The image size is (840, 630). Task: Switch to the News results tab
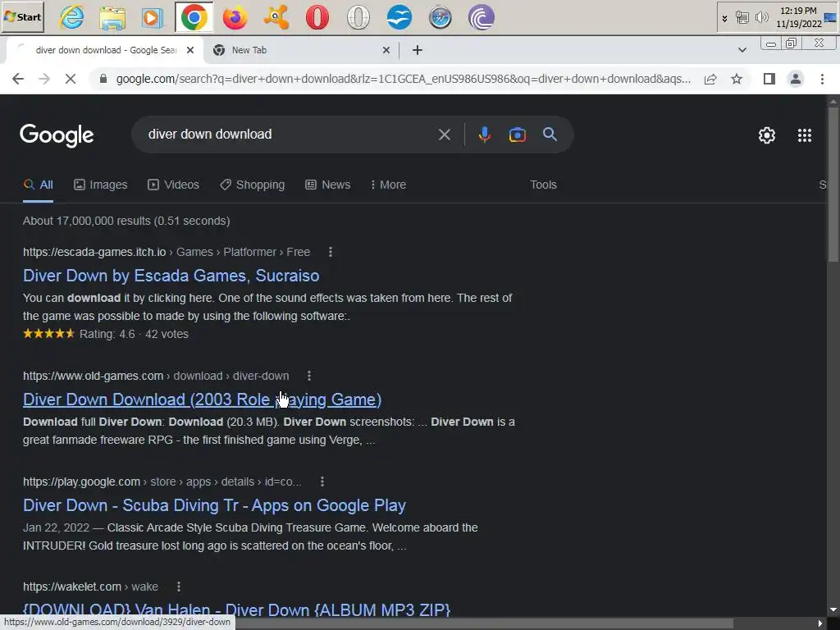tap(328, 185)
